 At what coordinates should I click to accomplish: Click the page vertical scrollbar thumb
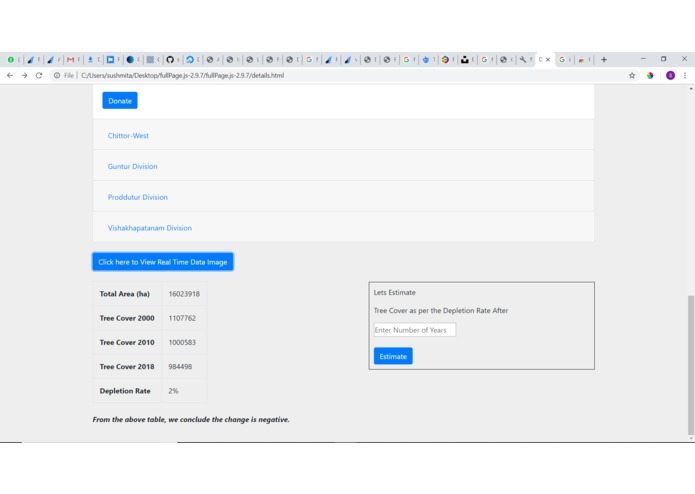click(x=691, y=366)
